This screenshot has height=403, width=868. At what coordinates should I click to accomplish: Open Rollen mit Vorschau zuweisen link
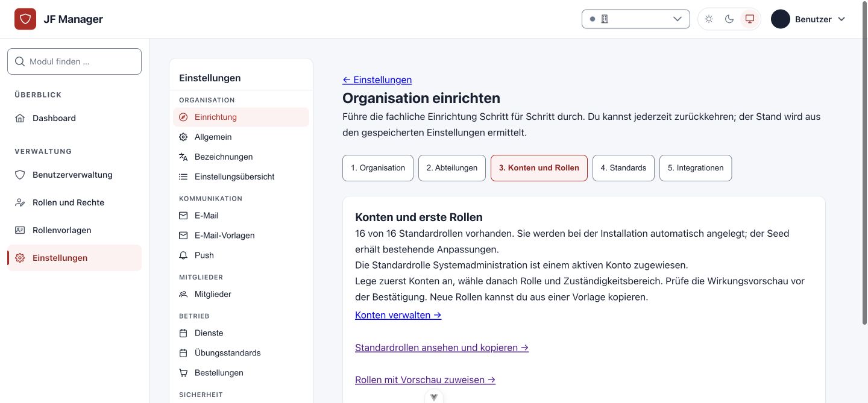[x=426, y=380]
